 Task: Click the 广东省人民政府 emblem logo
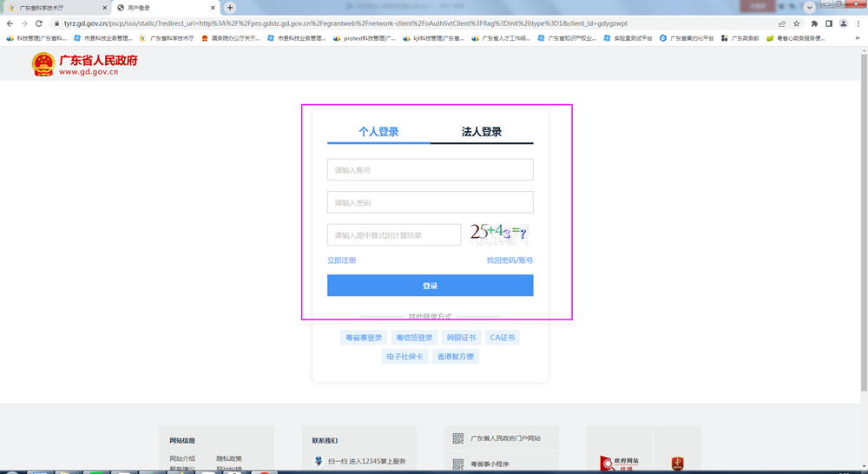(x=43, y=64)
